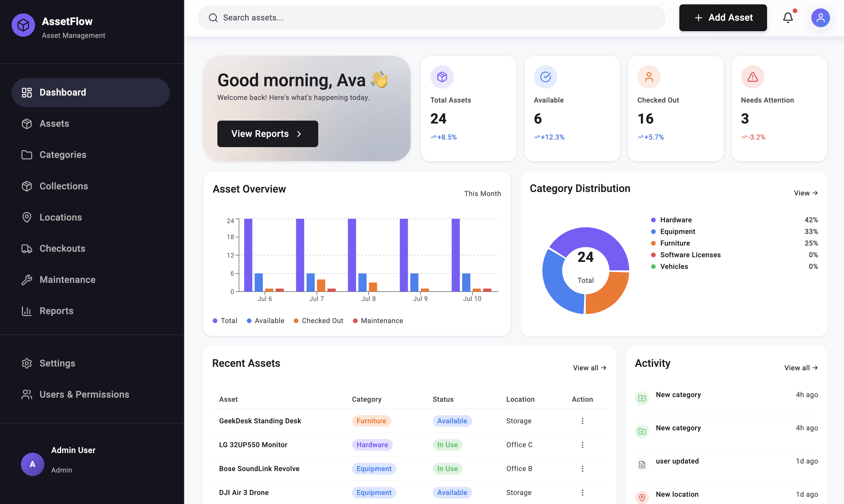The width and height of the screenshot is (844, 504).
Task: Click View link in Category Distribution
Action: point(806,193)
